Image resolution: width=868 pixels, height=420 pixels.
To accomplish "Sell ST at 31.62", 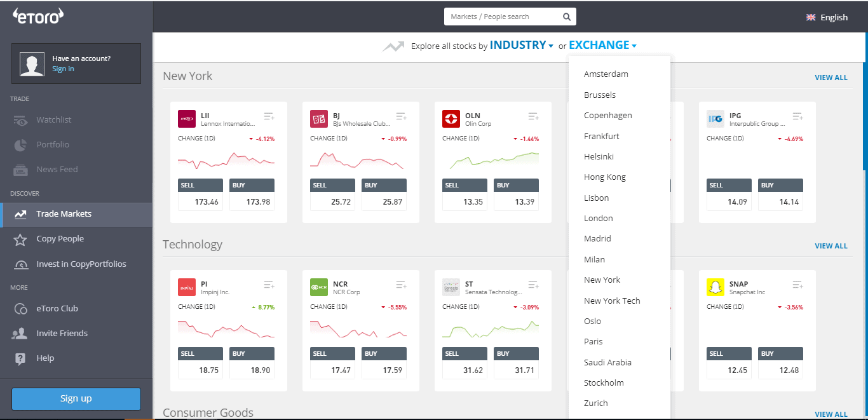I will pos(465,363).
